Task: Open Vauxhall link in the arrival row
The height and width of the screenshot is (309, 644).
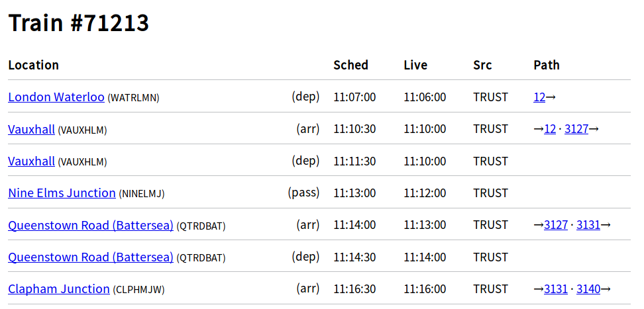Action: click(31, 129)
